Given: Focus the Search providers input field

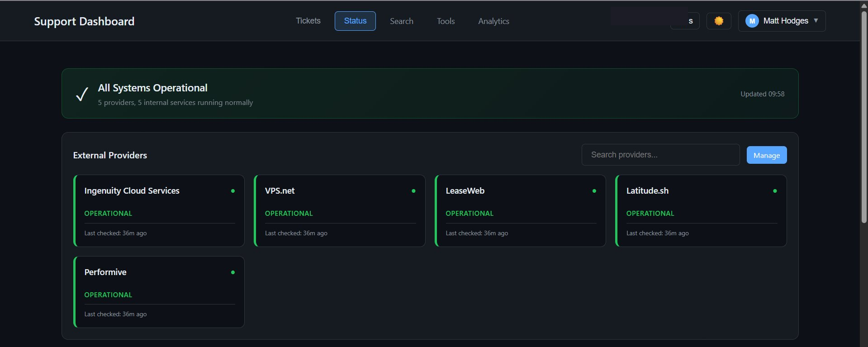Looking at the screenshot, I should pyautogui.click(x=660, y=155).
